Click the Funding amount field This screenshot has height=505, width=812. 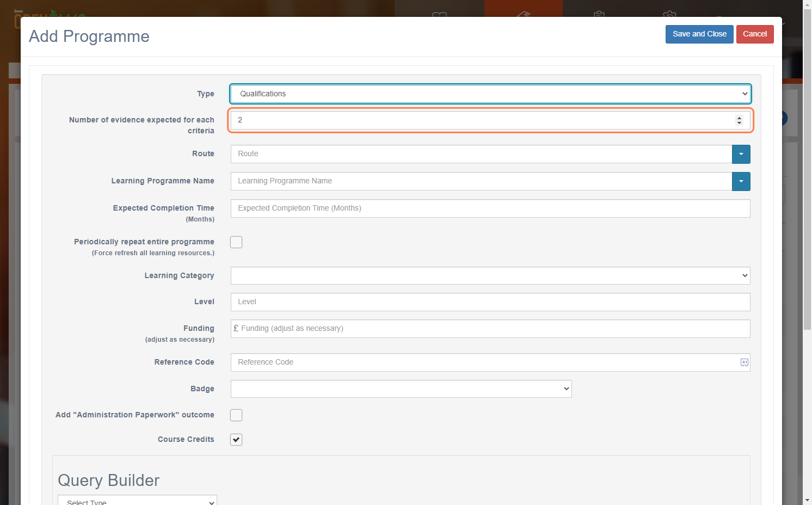click(x=490, y=329)
